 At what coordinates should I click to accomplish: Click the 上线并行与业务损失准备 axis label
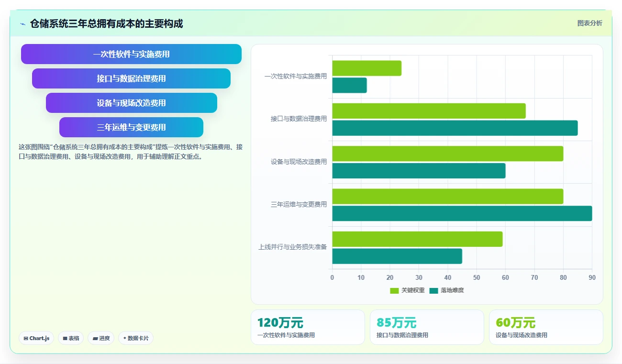(292, 247)
